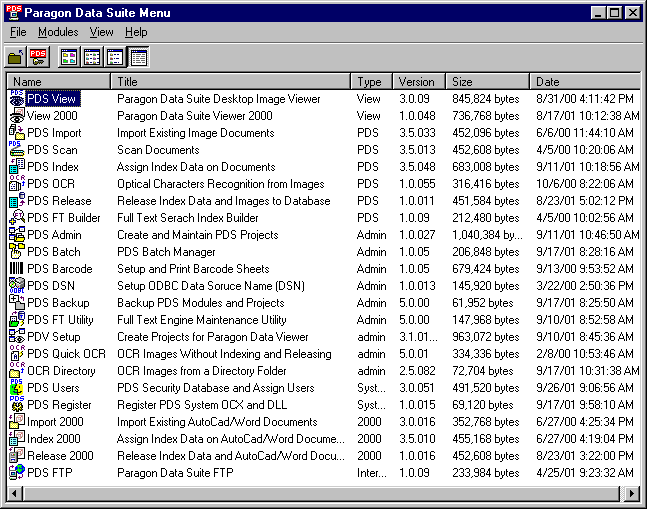647x509 pixels.
Task: Switch to small icons view
Action: (92, 57)
